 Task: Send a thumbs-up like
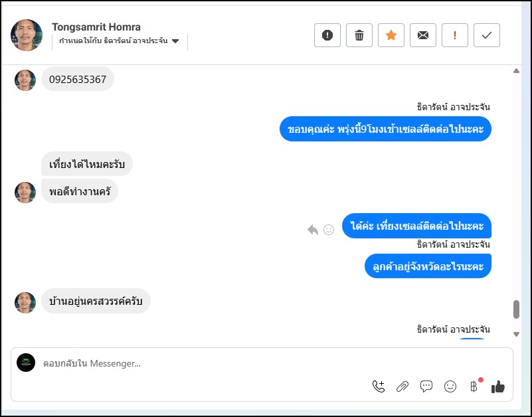tap(498, 386)
